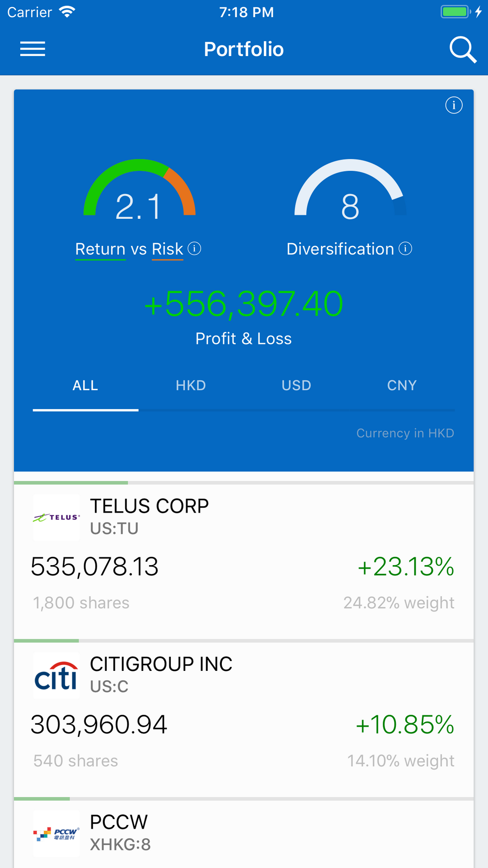Tap the Return vs Risk gauge
The height and width of the screenshot is (868, 488).
[140, 189]
